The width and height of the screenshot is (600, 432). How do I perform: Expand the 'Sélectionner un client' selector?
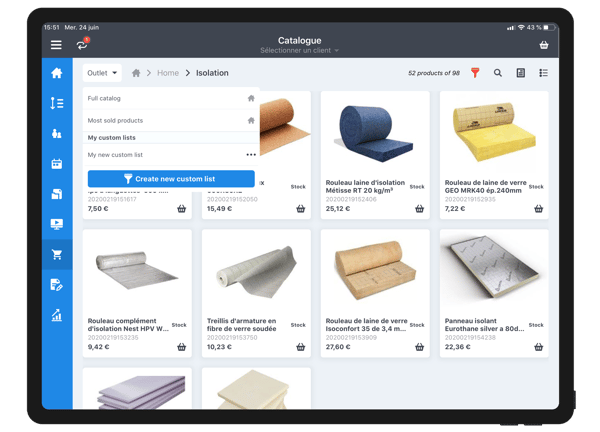pyautogui.click(x=299, y=50)
